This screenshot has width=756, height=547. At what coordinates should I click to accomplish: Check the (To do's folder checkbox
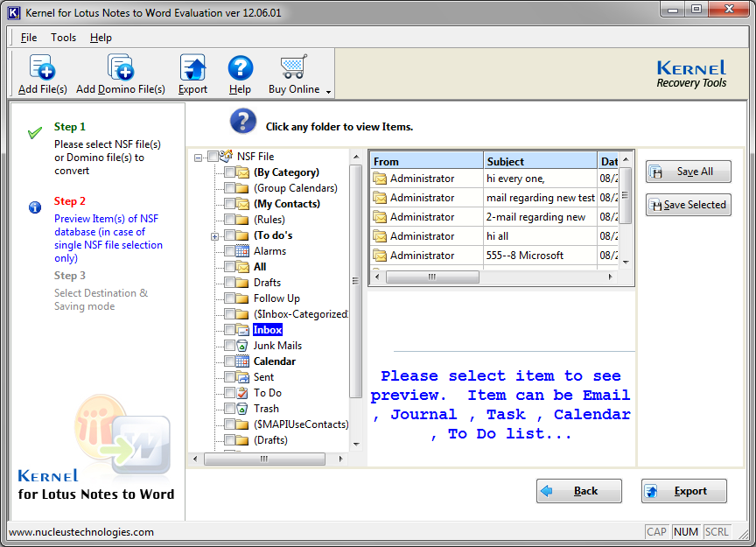[x=229, y=235]
